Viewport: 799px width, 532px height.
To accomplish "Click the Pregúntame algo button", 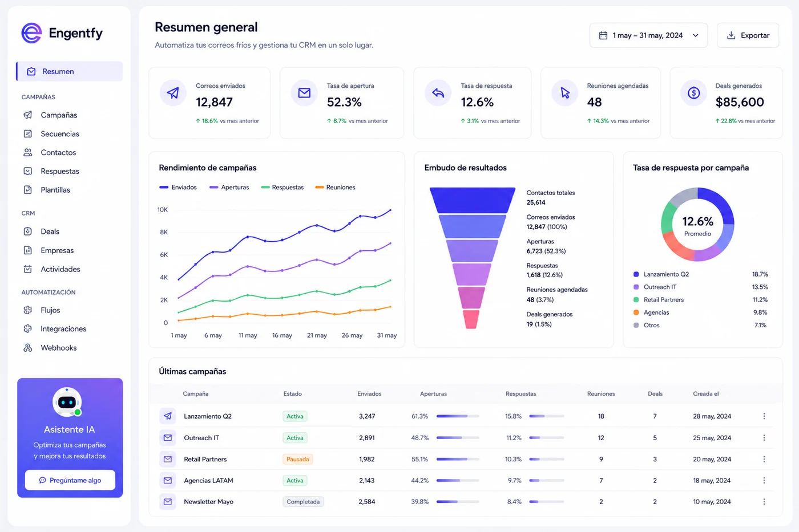I will (70, 480).
